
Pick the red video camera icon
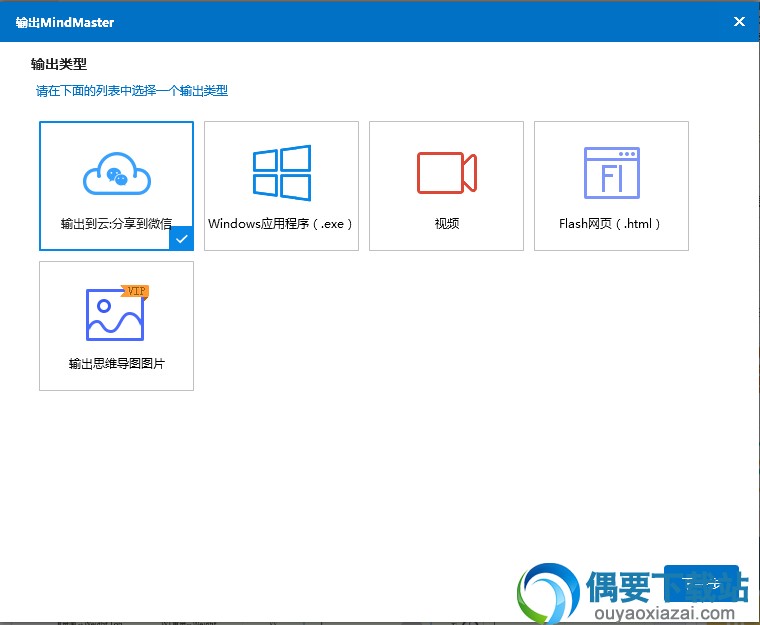coord(446,173)
